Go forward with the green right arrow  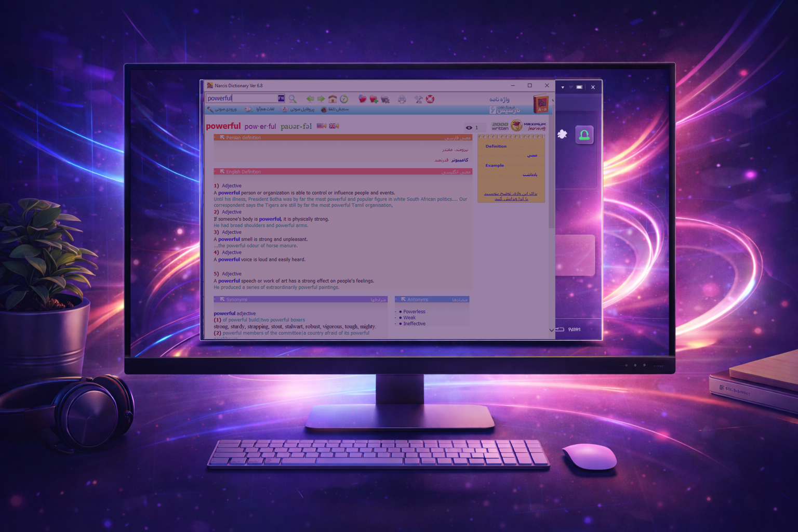321,99
